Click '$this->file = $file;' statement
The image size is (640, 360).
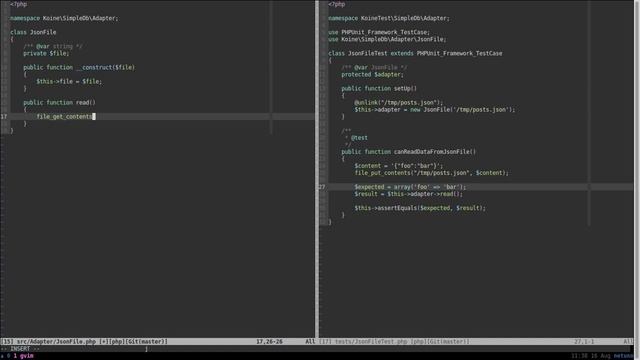[69, 81]
